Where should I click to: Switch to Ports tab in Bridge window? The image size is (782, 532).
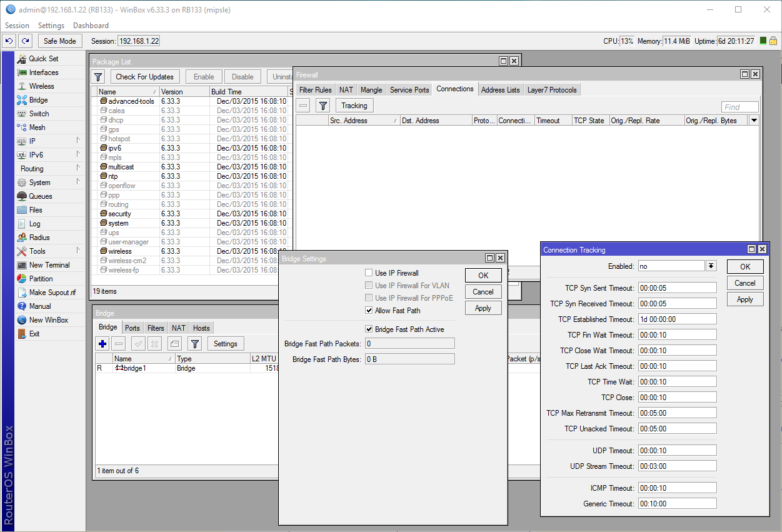point(133,328)
